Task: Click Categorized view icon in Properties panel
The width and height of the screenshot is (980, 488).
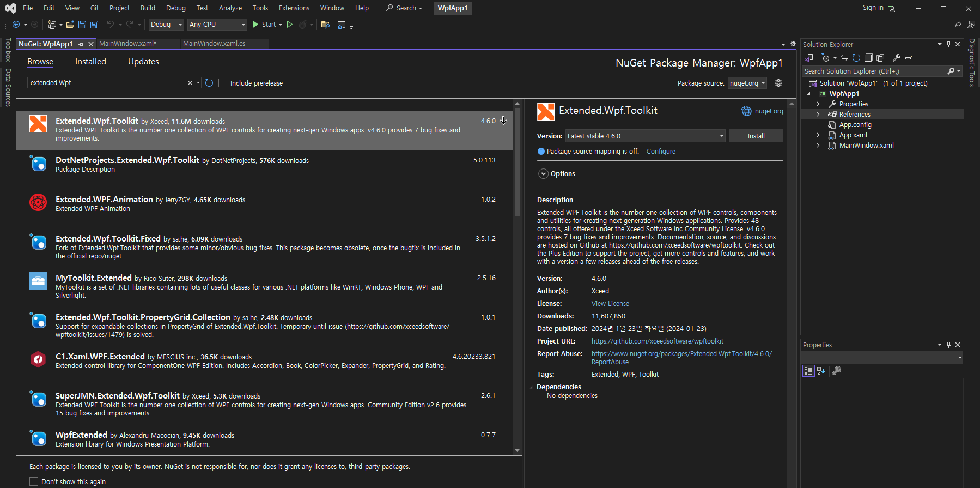Action: click(x=808, y=371)
